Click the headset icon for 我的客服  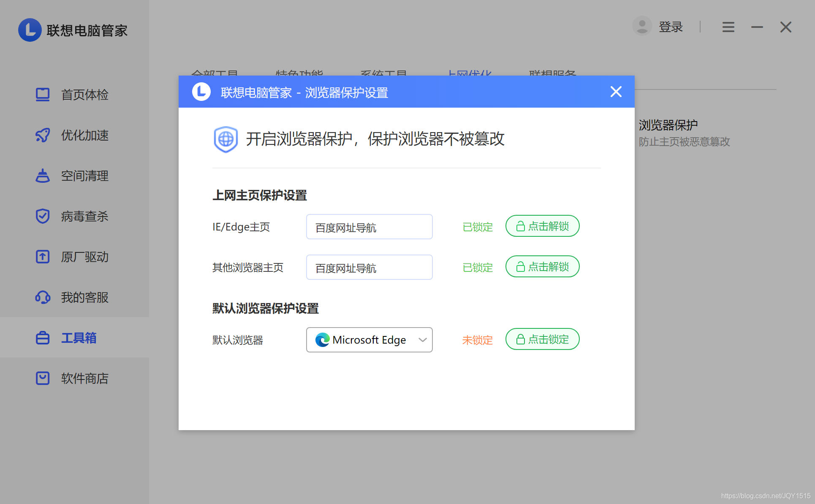[43, 297]
